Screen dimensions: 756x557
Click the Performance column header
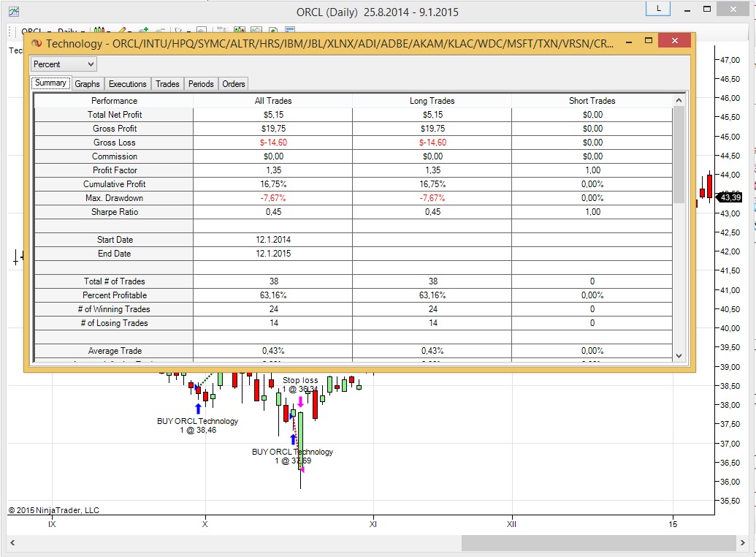[x=114, y=101]
